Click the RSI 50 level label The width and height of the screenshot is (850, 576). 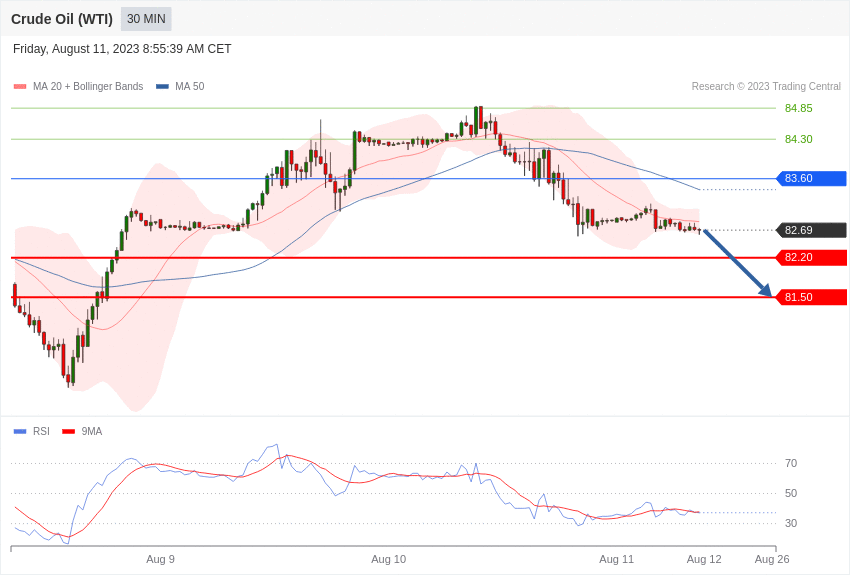click(791, 493)
